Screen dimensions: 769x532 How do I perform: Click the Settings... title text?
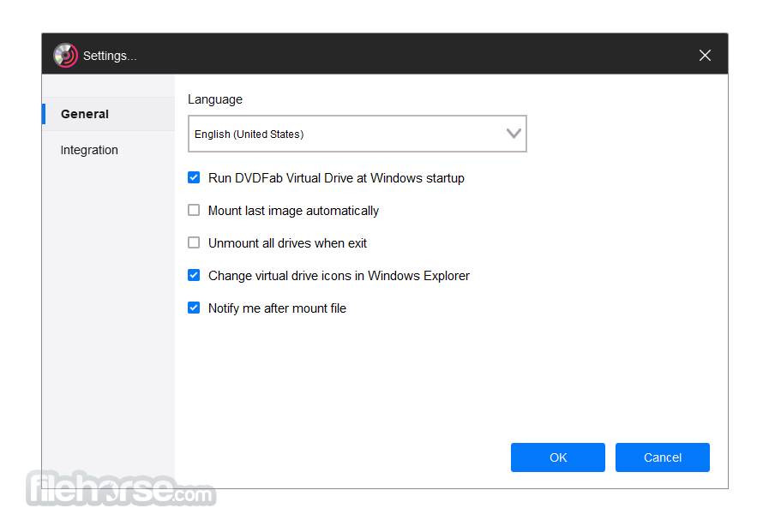[110, 56]
